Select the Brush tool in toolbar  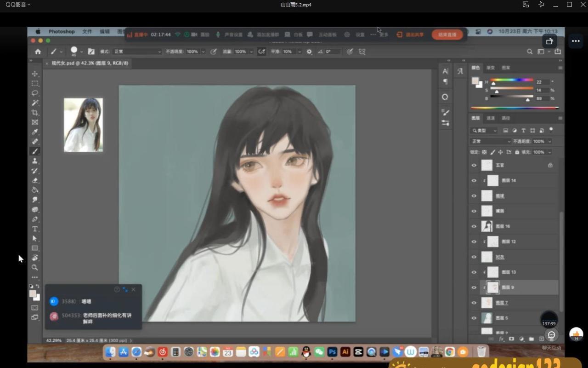click(x=35, y=151)
